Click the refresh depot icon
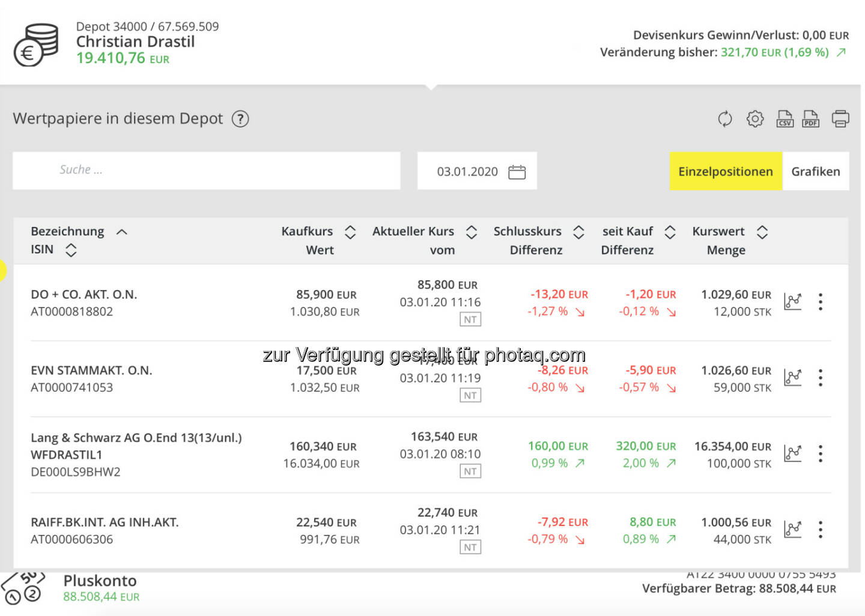Viewport: 865px width, 616px height. tap(725, 119)
